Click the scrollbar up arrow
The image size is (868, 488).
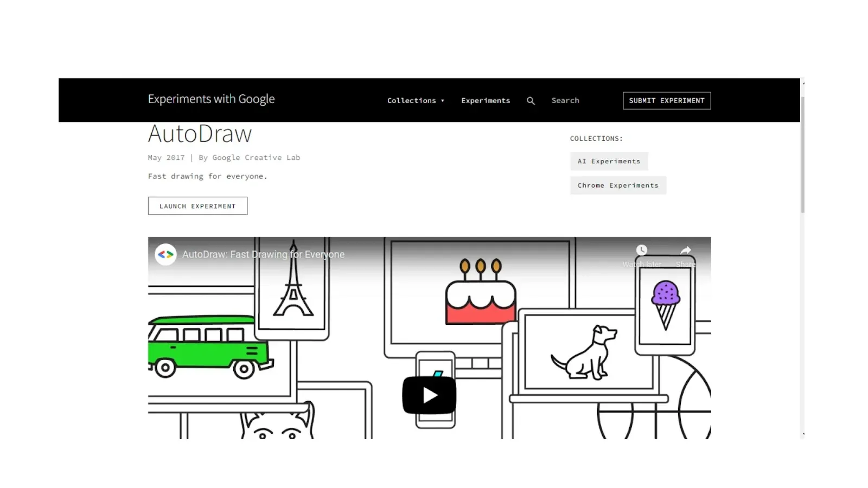[803, 83]
